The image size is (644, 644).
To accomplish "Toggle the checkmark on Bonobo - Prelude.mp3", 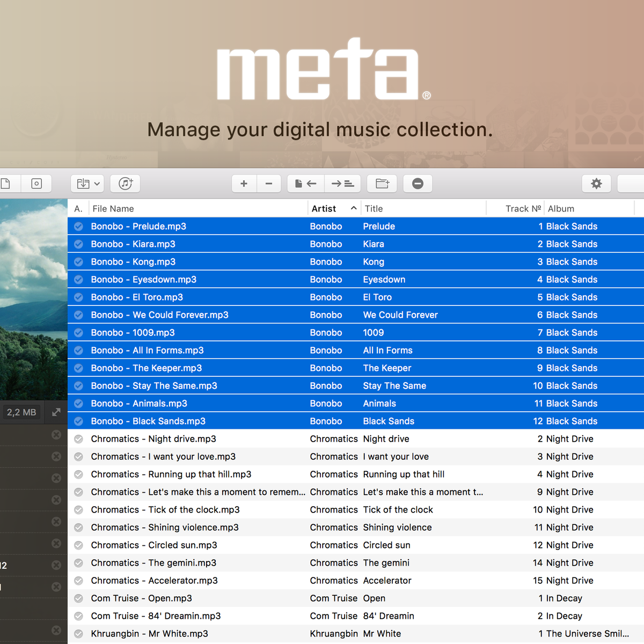I will 78,226.
